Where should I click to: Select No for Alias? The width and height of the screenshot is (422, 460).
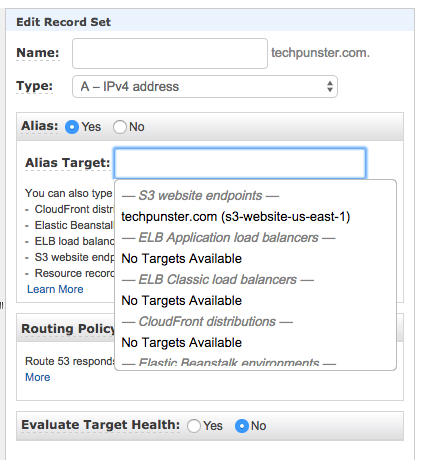point(120,127)
